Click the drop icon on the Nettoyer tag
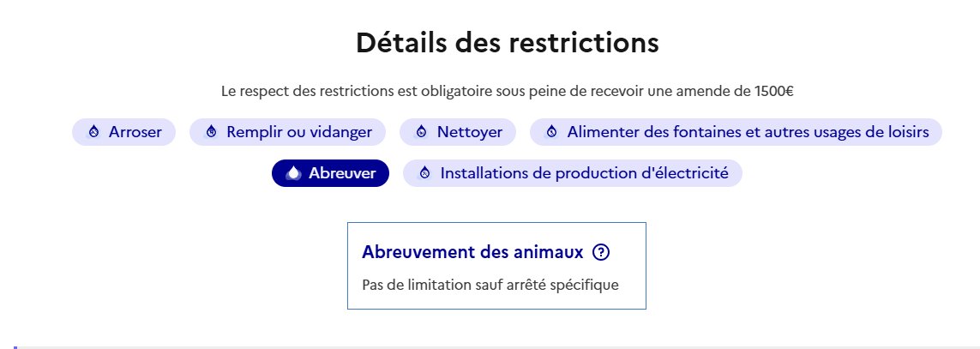The image size is (980, 349). tap(421, 132)
